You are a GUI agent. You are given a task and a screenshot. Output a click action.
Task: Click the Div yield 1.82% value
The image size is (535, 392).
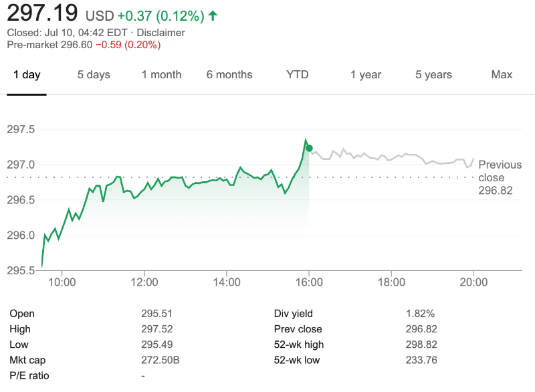point(420,314)
